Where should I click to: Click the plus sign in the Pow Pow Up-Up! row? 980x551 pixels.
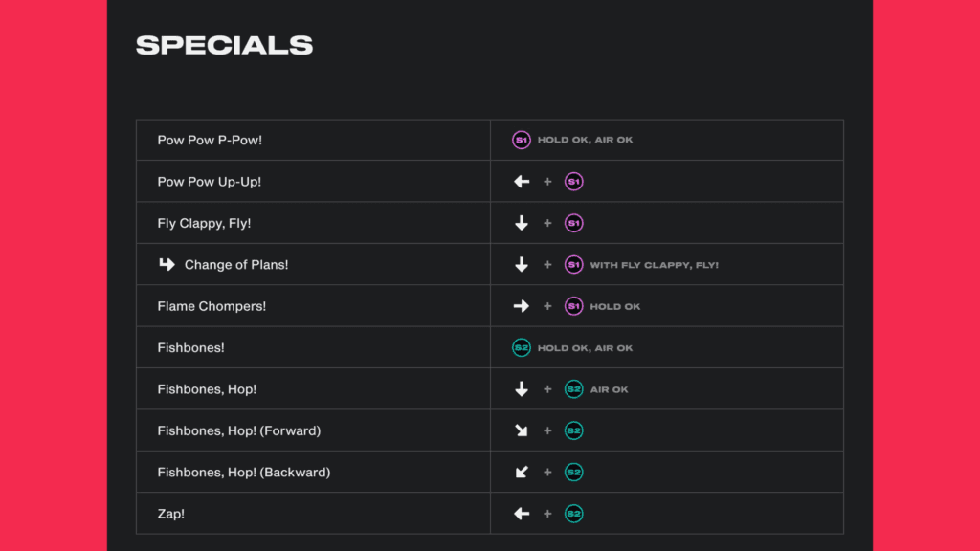(547, 181)
